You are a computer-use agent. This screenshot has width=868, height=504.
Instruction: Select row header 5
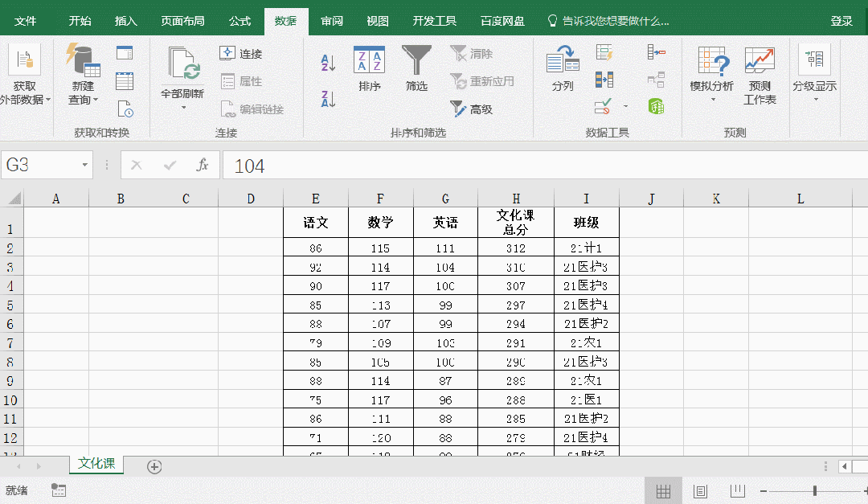[x=10, y=305]
